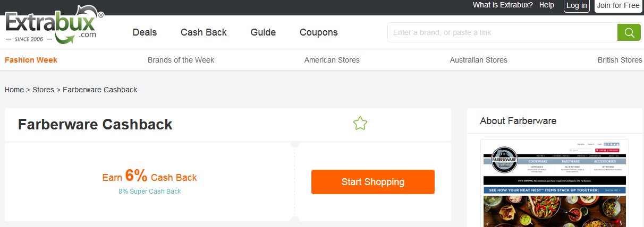644x227 pixels.
Task: Switch to American Stores tab
Action: coord(332,60)
